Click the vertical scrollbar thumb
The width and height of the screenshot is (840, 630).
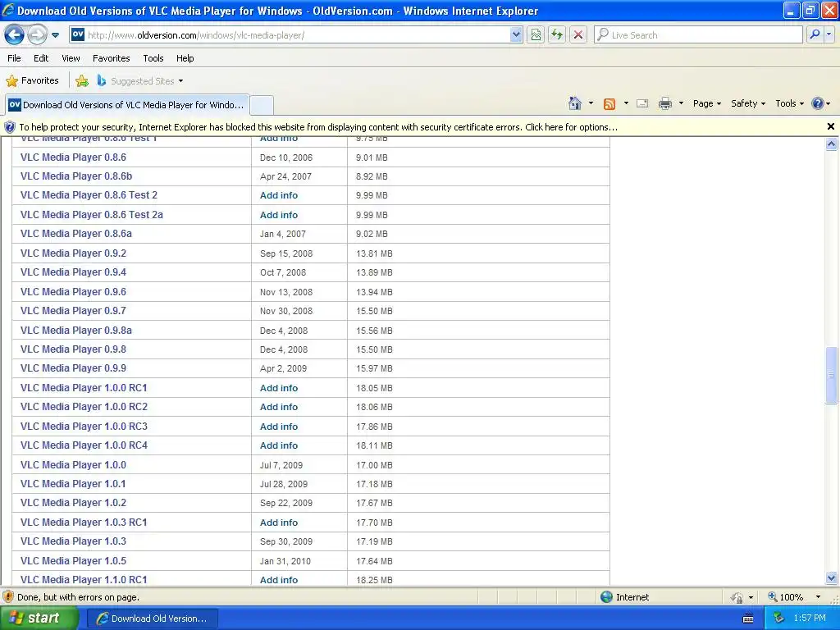click(x=832, y=375)
